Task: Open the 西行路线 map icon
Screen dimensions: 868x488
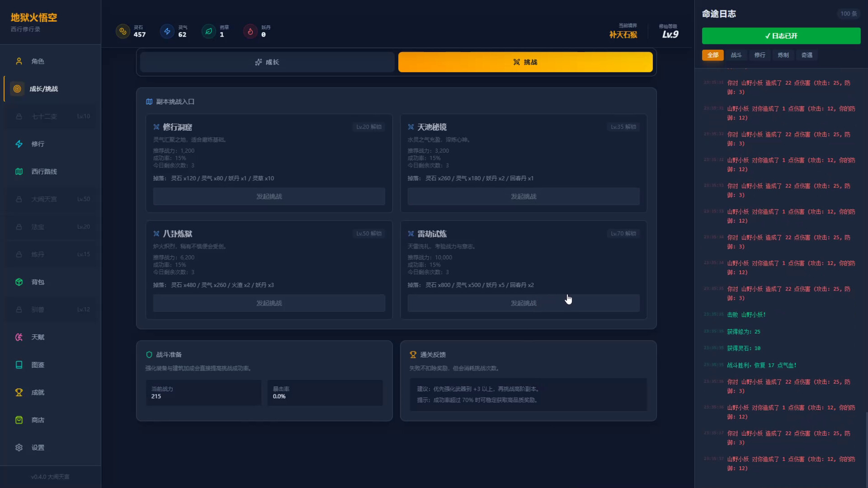Action: pyautogui.click(x=19, y=172)
